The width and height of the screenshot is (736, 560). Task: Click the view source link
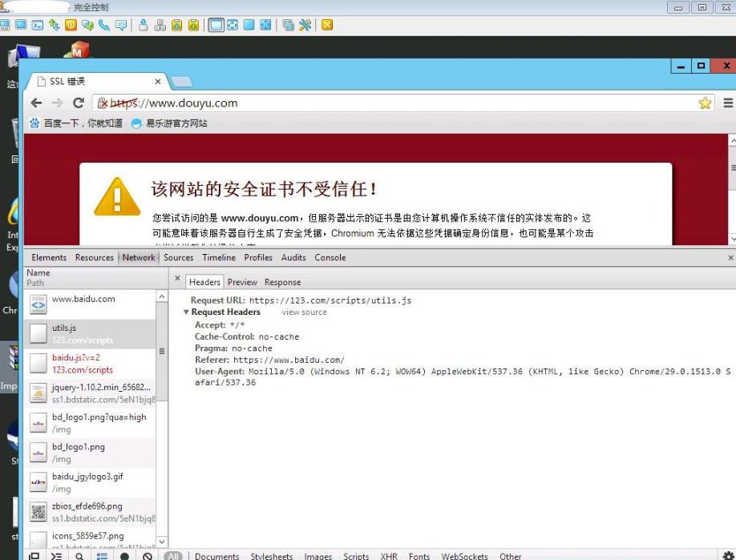click(304, 312)
